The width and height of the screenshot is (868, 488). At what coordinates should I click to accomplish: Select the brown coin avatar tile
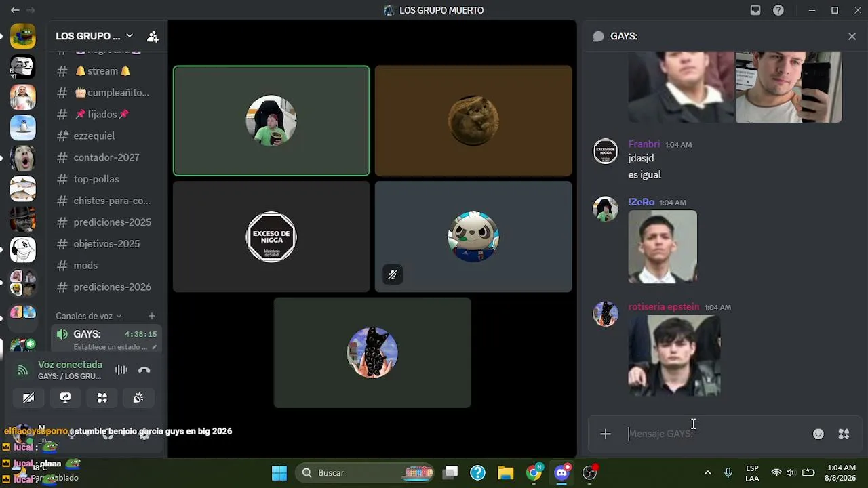click(473, 121)
